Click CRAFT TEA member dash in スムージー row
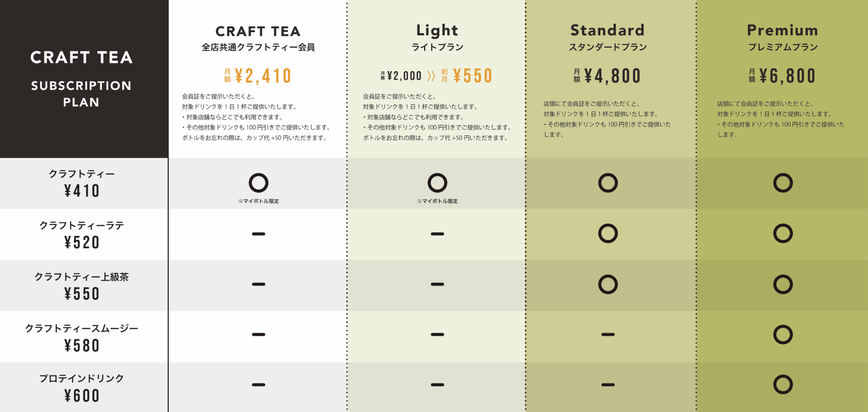Viewport: 868px width, 412px height. point(259,334)
